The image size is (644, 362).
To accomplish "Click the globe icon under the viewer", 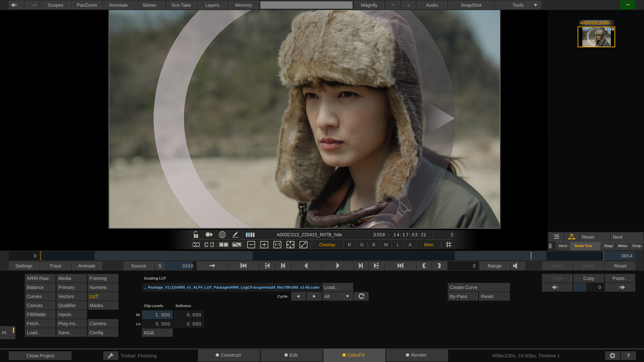I will tap(222, 235).
